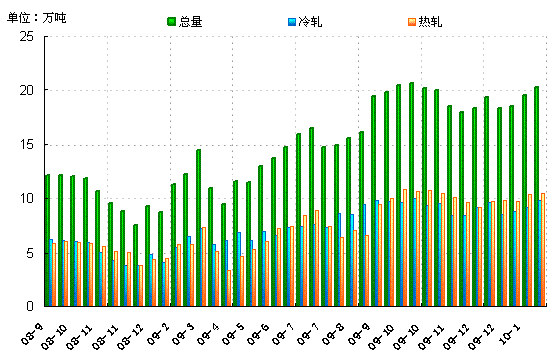
Task: Click the first 08-9 x-axis label
Action: pyautogui.click(x=32, y=334)
